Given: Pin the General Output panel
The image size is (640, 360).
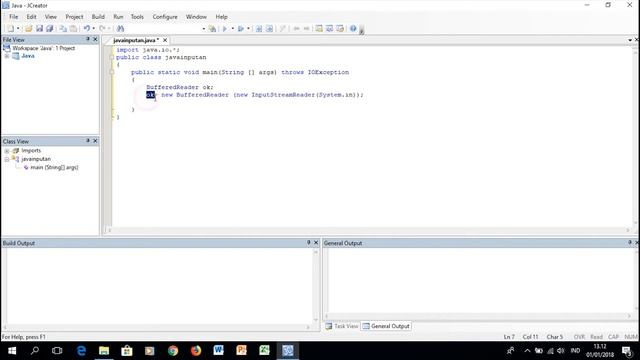Looking at the screenshot, I should tap(630, 242).
